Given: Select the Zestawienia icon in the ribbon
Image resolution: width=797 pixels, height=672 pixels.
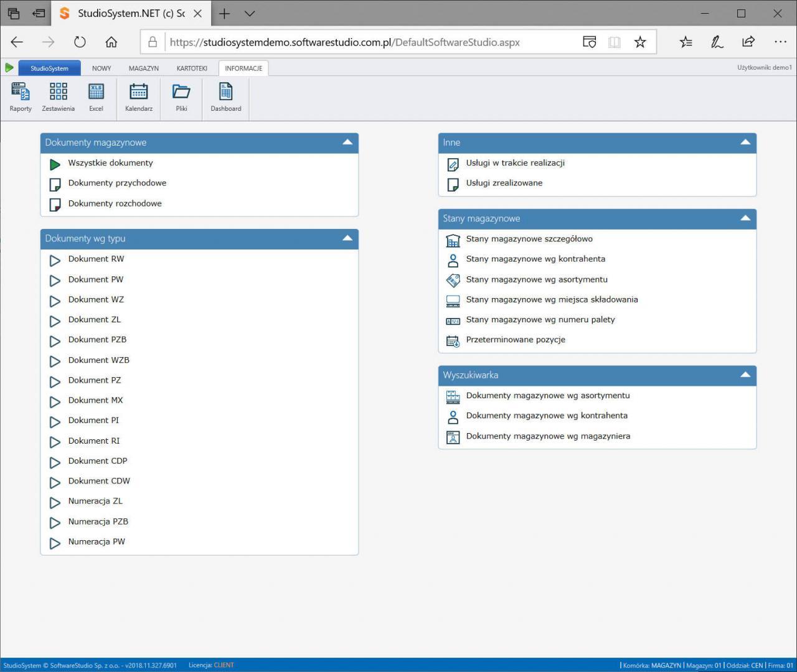Looking at the screenshot, I should 57,96.
